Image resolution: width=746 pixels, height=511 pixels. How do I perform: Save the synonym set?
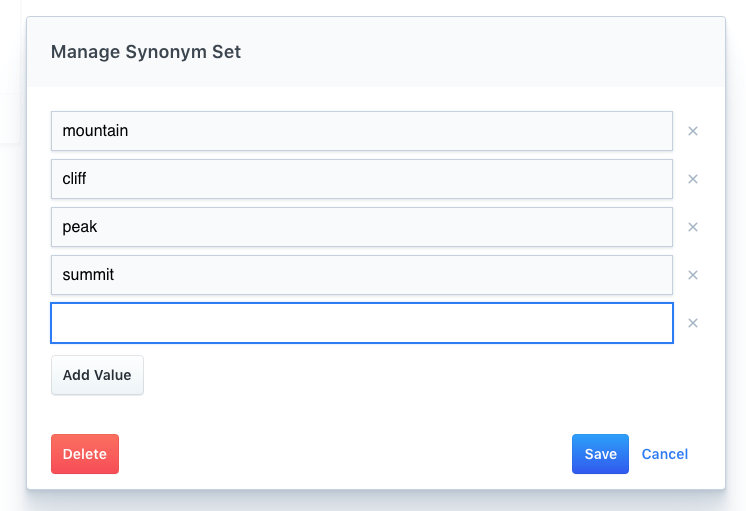[600, 454]
